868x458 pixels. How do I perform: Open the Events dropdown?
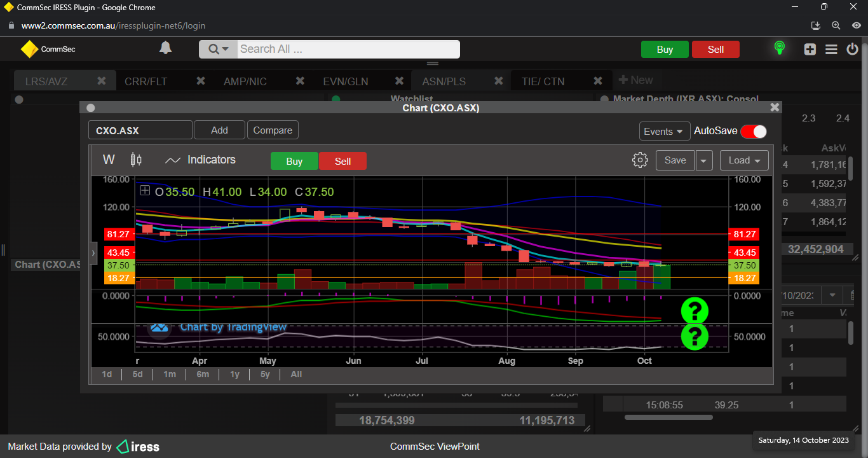pyautogui.click(x=665, y=131)
